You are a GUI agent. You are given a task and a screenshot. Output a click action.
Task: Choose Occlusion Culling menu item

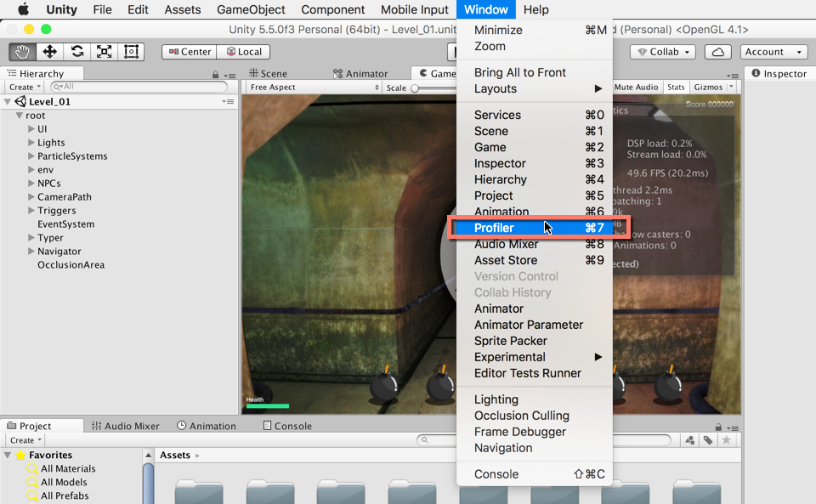click(535, 416)
